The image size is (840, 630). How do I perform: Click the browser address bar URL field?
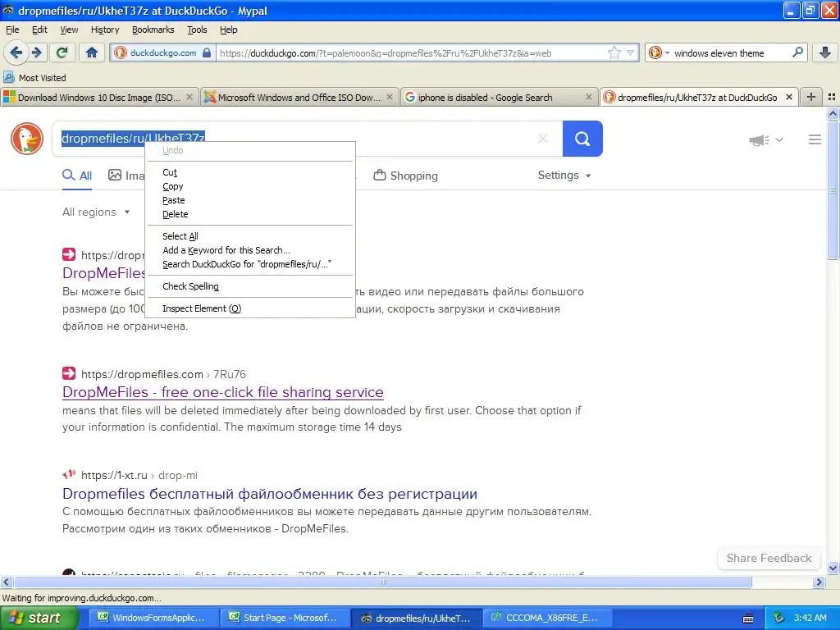click(x=410, y=53)
